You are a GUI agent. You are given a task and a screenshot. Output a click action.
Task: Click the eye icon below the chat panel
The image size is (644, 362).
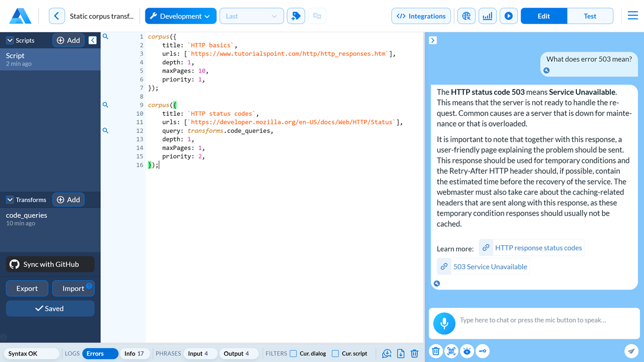(x=467, y=351)
